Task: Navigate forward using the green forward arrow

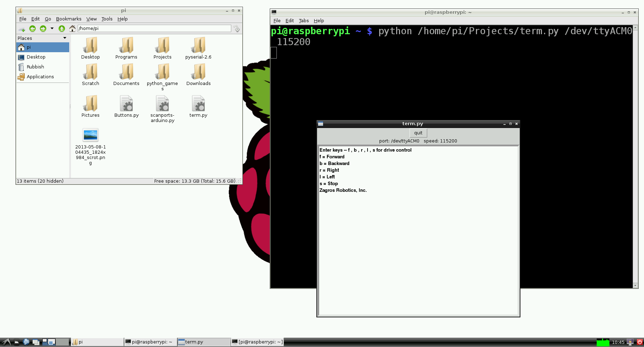Action: click(42, 29)
